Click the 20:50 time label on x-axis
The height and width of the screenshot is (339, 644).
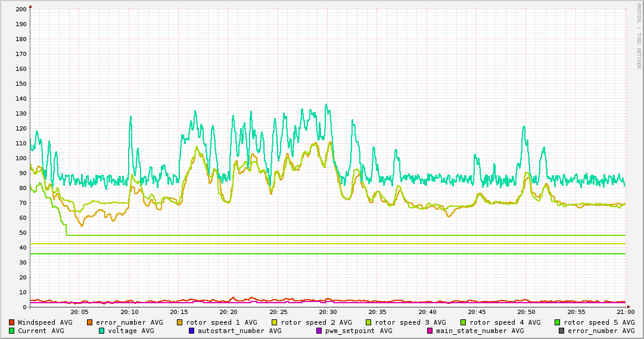(x=527, y=312)
